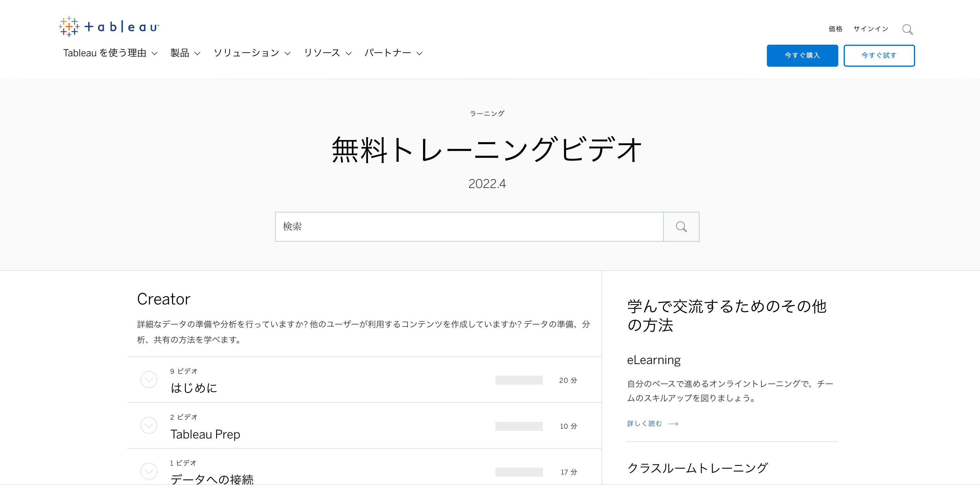Screen dimensions: 980x485
Task: Click the クラスルームトレーニング heading
Action: click(x=698, y=468)
